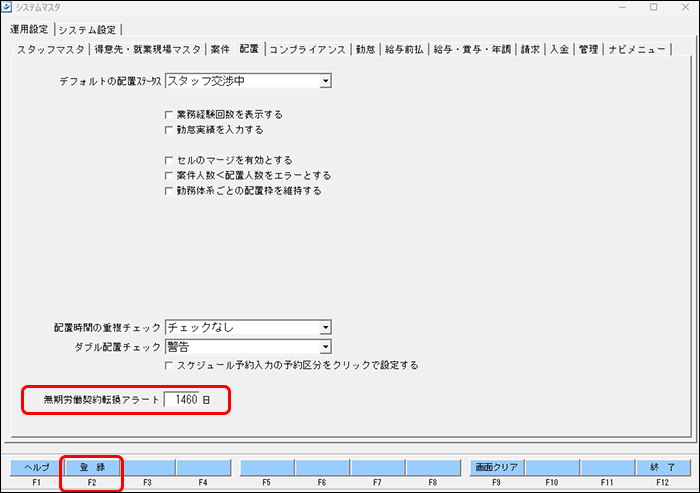Click the 登録 F2 button
The image size is (700, 493).
92,467
